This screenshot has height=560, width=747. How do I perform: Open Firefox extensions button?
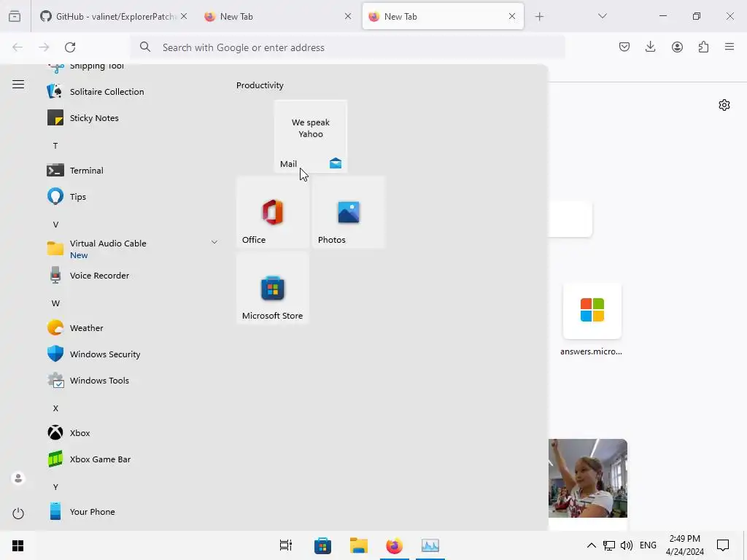coord(703,47)
